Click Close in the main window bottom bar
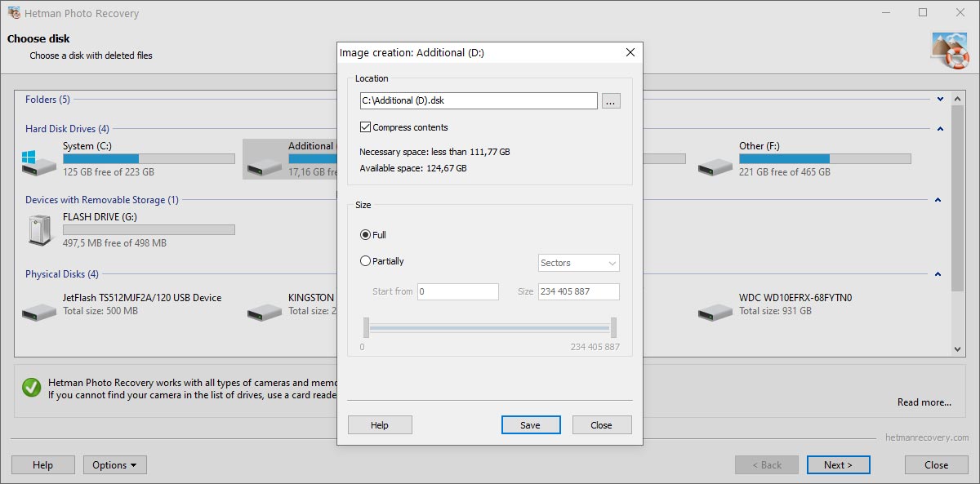The width and height of the screenshot is (980, 484). point(937,465)
